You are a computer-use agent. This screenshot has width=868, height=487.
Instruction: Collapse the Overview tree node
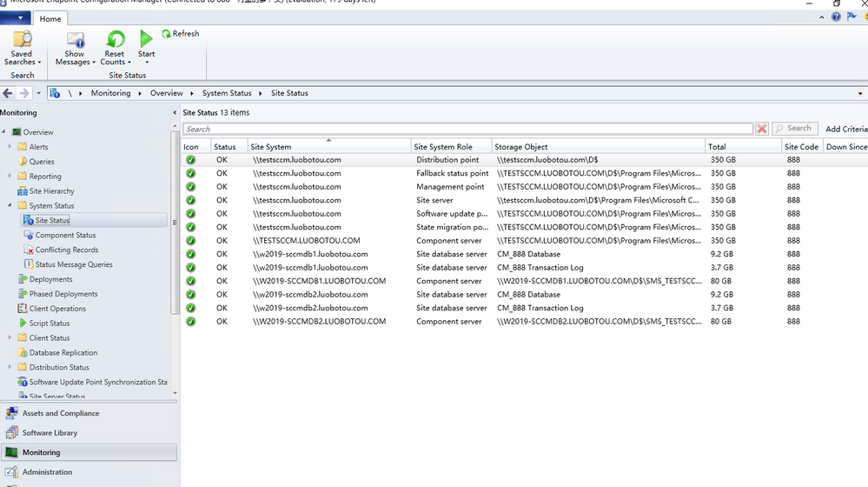4,132
